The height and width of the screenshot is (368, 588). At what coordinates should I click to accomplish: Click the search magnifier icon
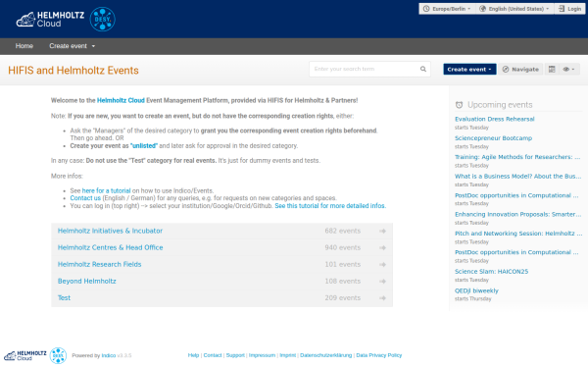[423, 69]
